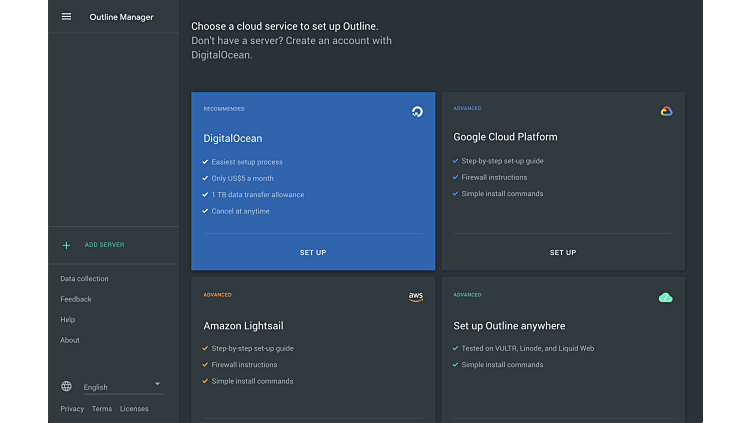Viewport: 752px width, 423px height.
Task: Click the Outline Manager title
Action: (121, 17)
